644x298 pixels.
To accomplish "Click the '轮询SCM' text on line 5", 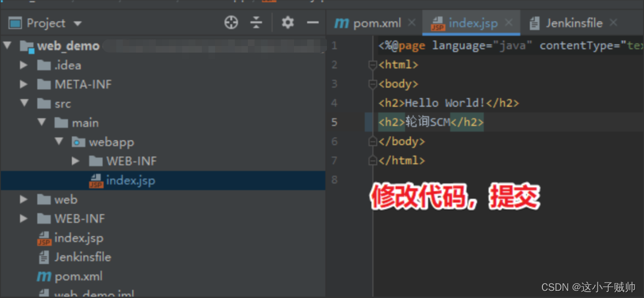I will 427,122.
